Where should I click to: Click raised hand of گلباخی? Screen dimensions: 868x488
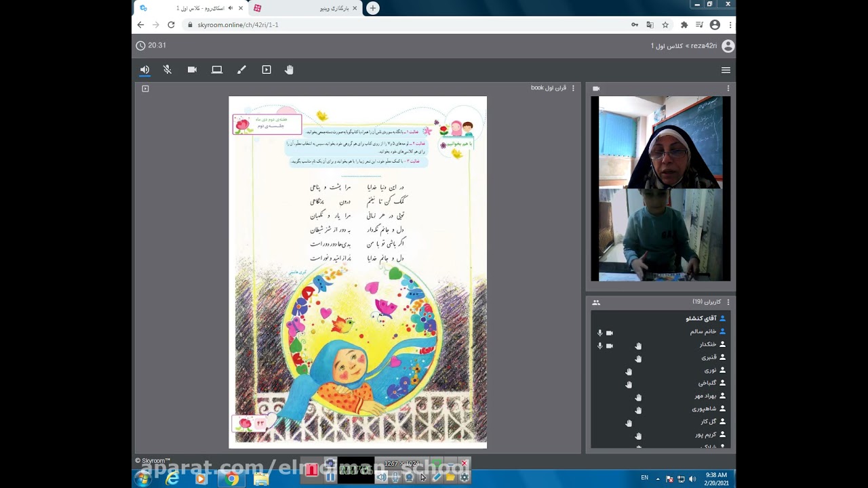pos(629,384)
